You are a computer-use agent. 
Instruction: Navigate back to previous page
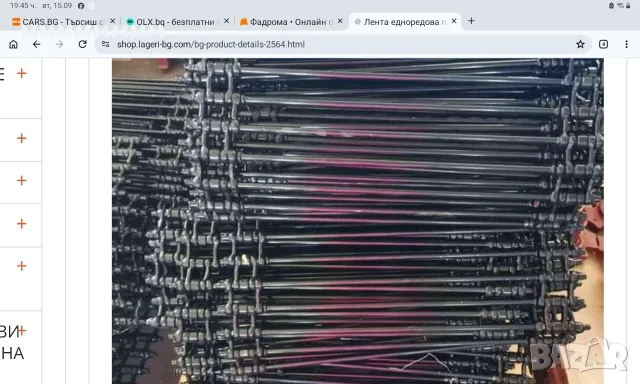[x=37, y=44]
